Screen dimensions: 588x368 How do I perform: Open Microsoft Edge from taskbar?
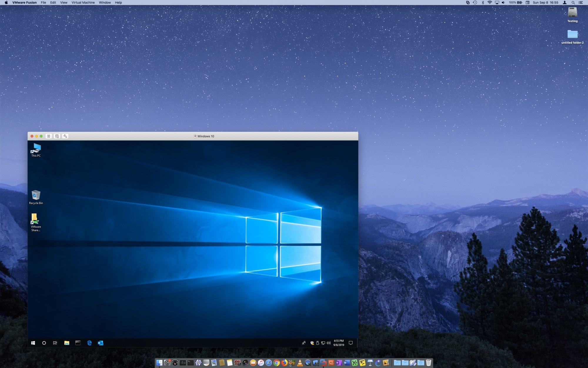[89, 343]
